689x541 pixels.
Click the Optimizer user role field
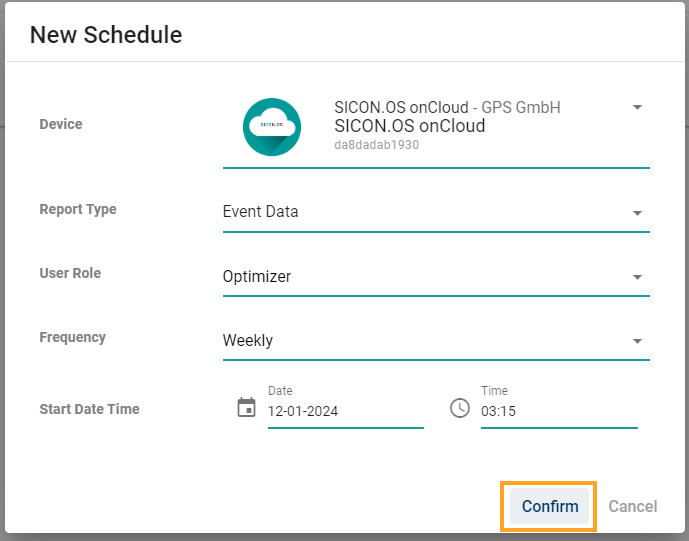420,276
